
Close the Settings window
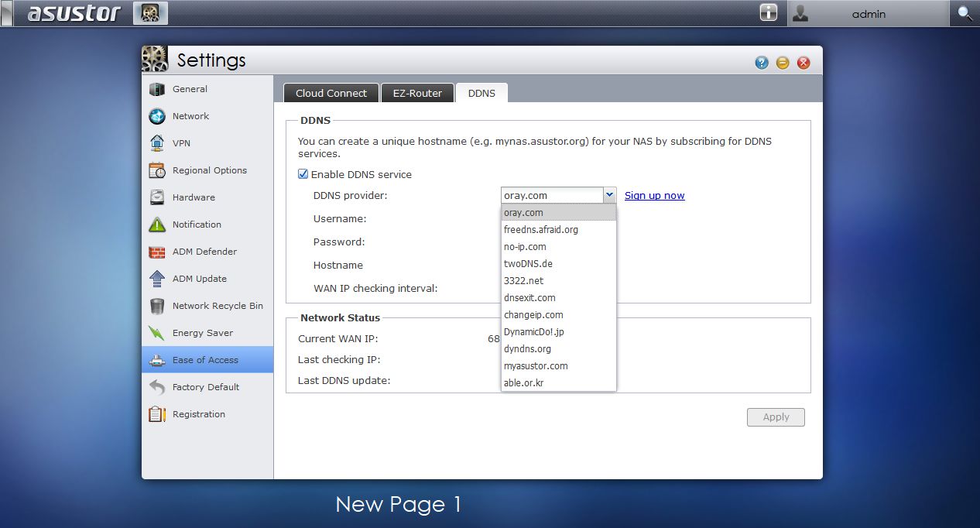point(804,63)
